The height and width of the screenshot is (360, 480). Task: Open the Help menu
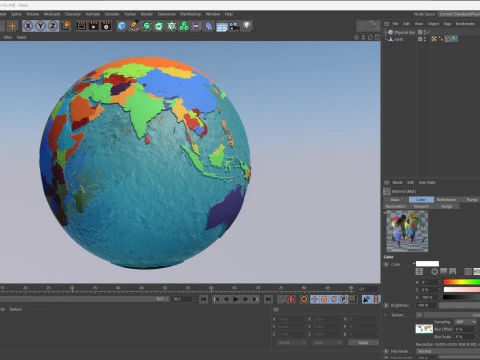click(229, 14)
